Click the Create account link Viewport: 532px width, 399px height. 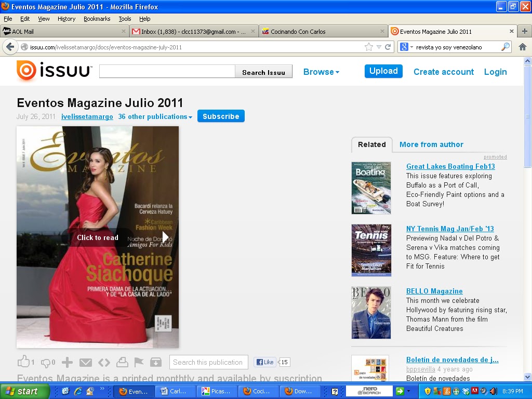tap(444, 72)
